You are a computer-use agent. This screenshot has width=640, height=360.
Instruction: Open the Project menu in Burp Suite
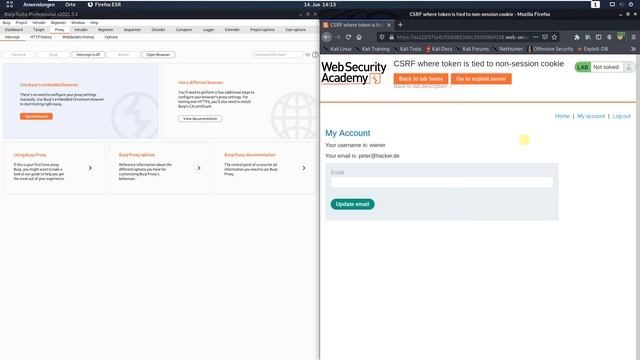(21, 22)
